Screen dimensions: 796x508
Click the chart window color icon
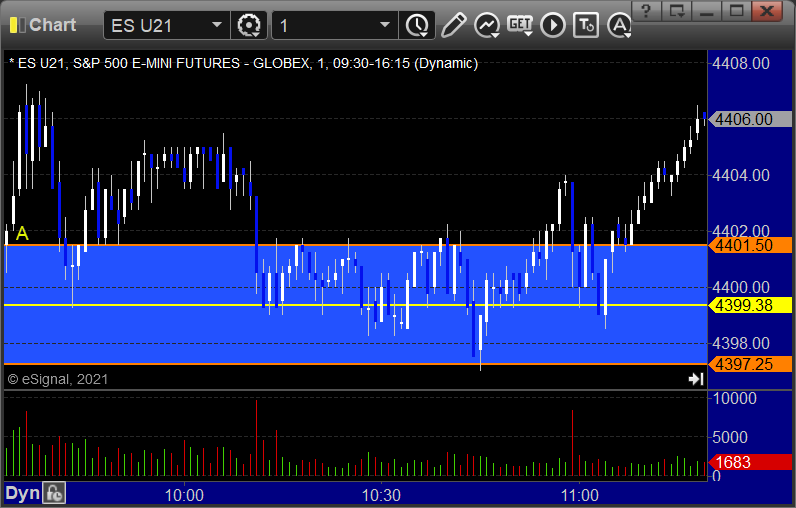pyautogui.click(x=17, y=25)
